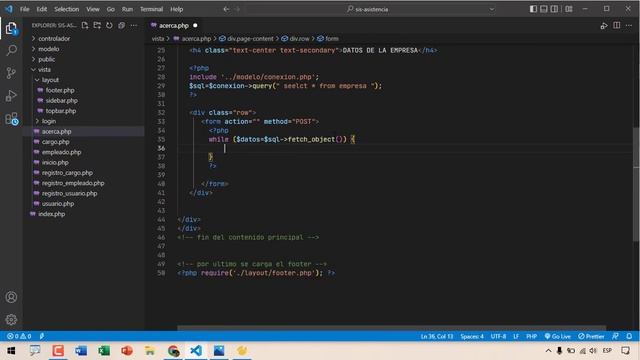Go forward in navigation history
The image size is (640, 360).
[238, 9]
